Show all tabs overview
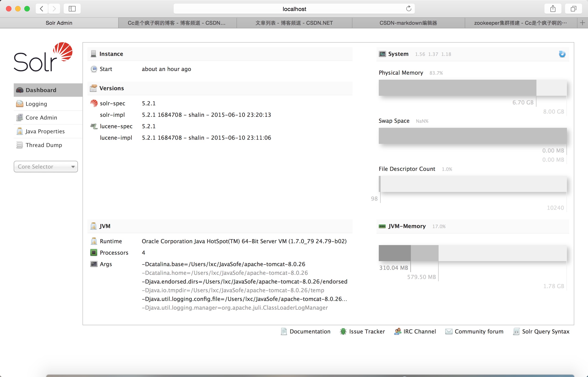 pyautogui.click(x=573, y=9)
